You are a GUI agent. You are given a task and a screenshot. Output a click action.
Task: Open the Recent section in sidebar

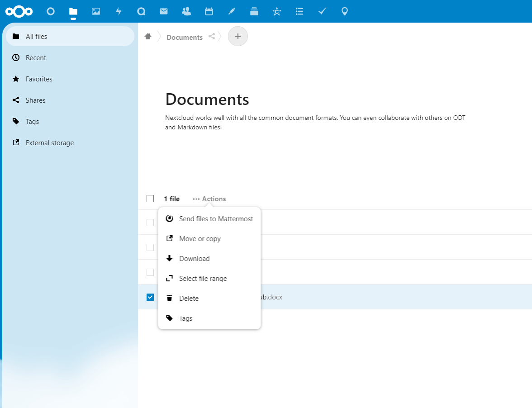click(x=36, y=57)
